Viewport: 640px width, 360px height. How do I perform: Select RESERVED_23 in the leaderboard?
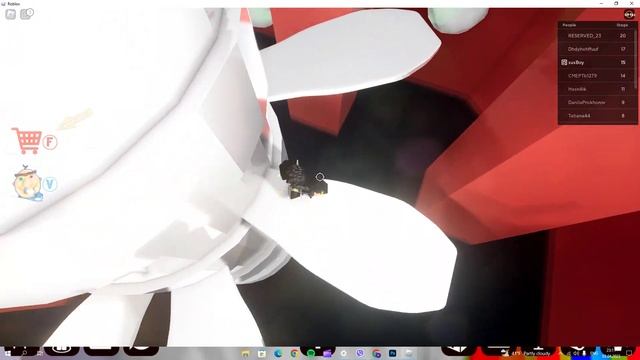pos(584,36)
